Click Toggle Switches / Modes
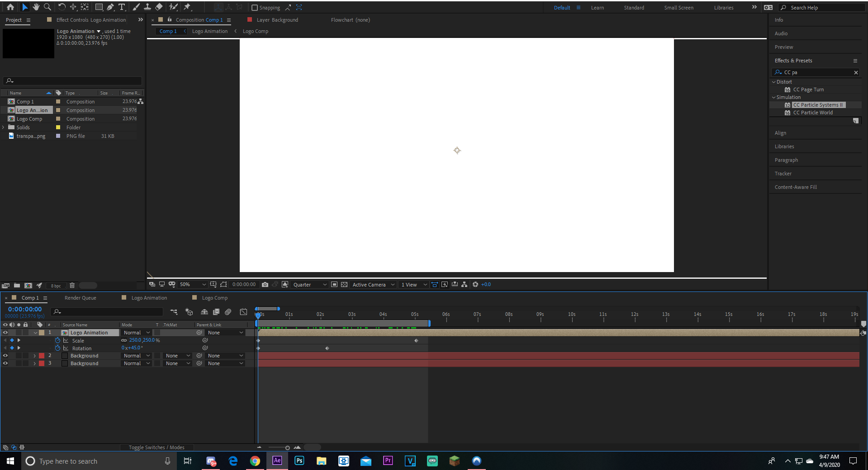The width and height of the screenshot is (868, 470). pyautogui.click(x=157, y=447)
